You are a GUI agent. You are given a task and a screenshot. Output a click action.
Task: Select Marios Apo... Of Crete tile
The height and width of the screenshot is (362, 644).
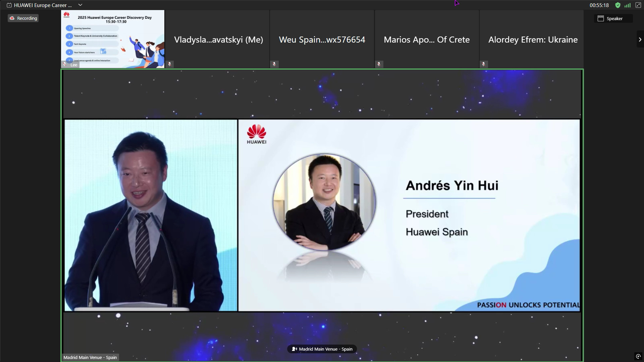pyautogui.click(x=427, y=39)
